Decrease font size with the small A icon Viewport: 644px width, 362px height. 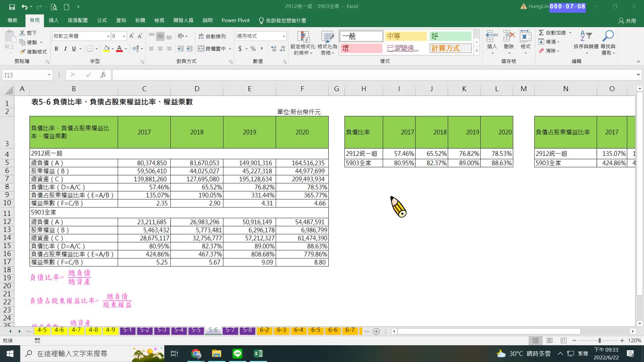coord(140,36)
